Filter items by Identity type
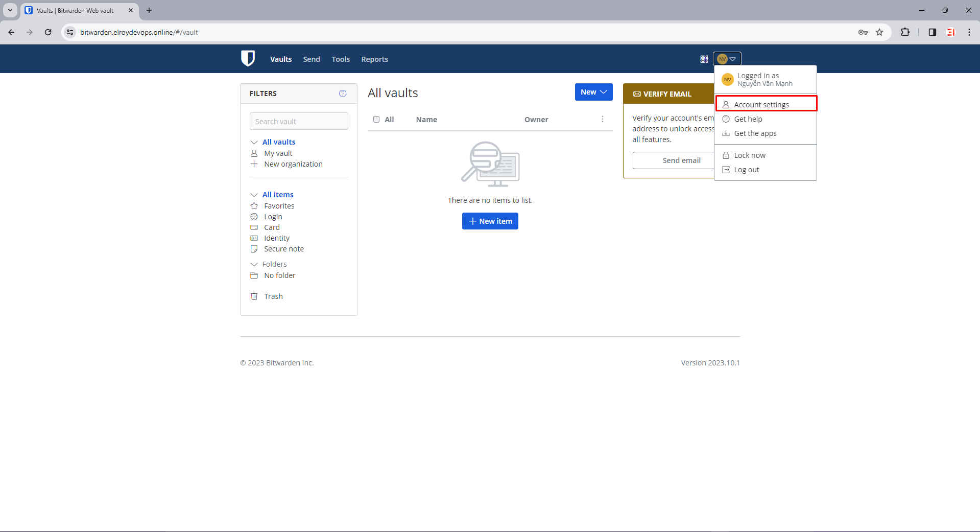 click(277, 238)
